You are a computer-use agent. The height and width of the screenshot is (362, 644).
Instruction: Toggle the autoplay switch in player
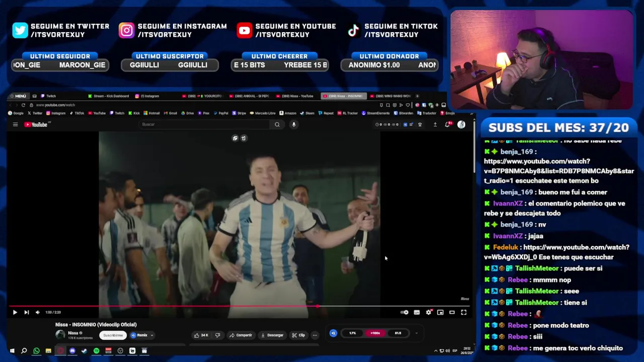click(x=405, y=312)
